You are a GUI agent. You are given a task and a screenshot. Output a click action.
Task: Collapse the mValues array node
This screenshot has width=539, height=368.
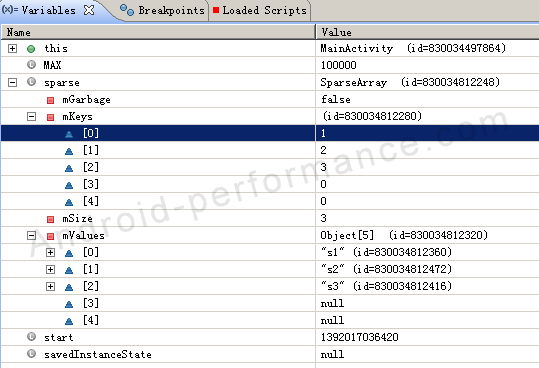point(31,236)
